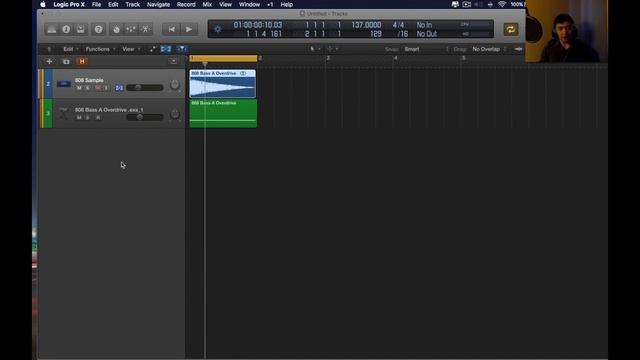640x360 pixels.
Task: Open the Inspector with the info icon
Action: pyautogui.click(x=66, y=29)
